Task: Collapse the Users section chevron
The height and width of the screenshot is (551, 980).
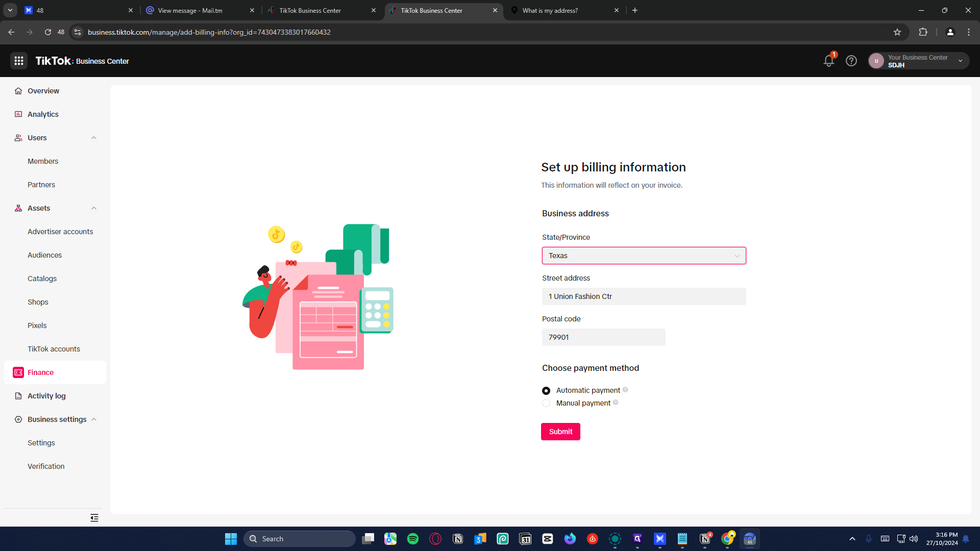Action: pos(94,138)
